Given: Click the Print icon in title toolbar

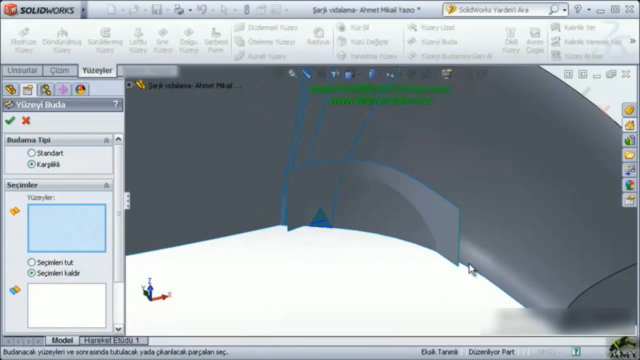Looking at the screenshot, I should point(179,9).
